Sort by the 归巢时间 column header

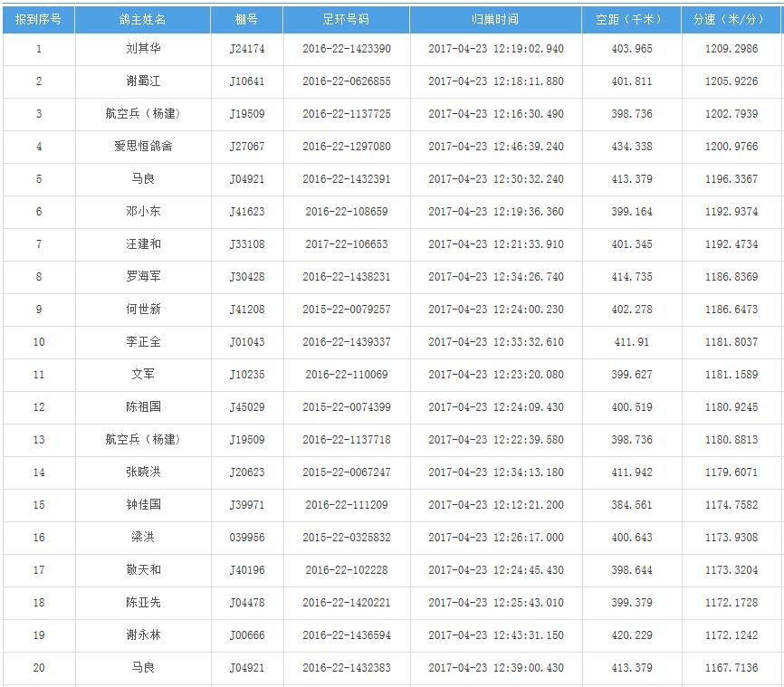tap(495, 19)
